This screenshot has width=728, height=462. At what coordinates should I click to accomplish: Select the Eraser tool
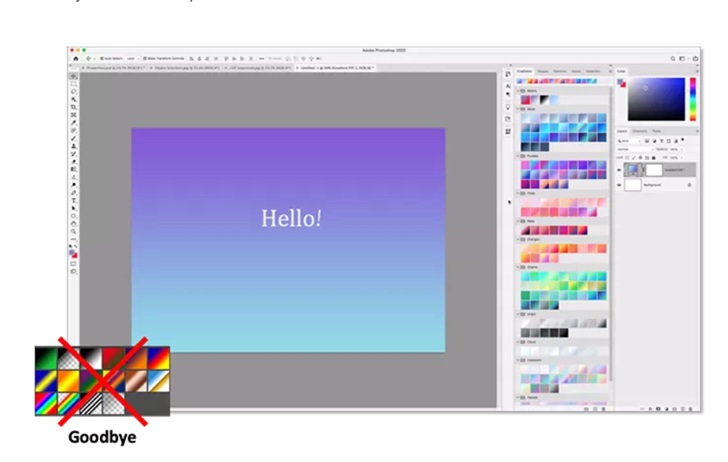click(x=73, y=162)
